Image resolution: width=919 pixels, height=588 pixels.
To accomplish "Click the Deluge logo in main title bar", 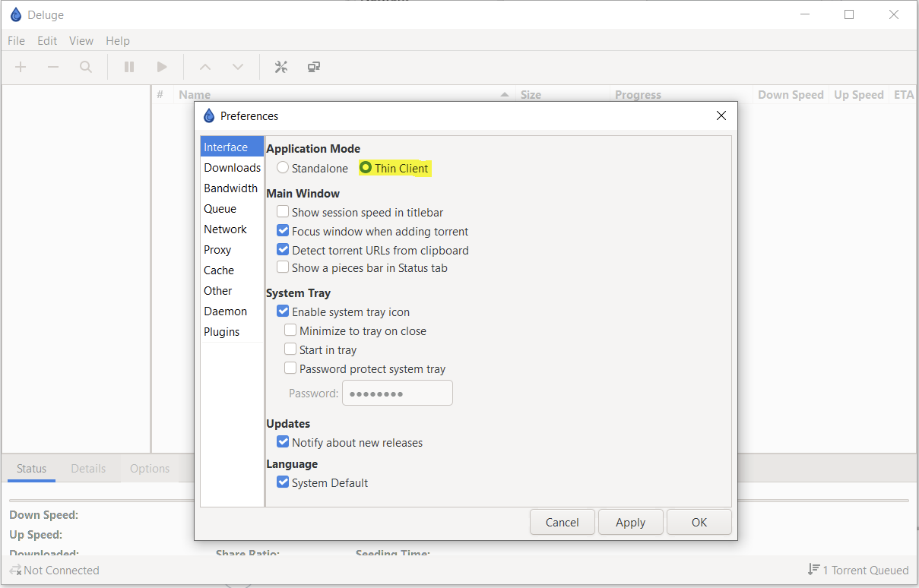I will pos(16,14).
